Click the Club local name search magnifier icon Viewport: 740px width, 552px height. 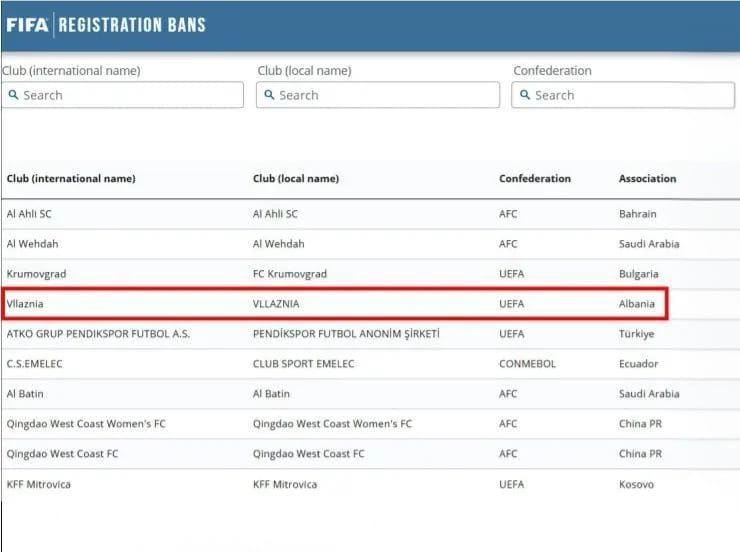point(268,95)
